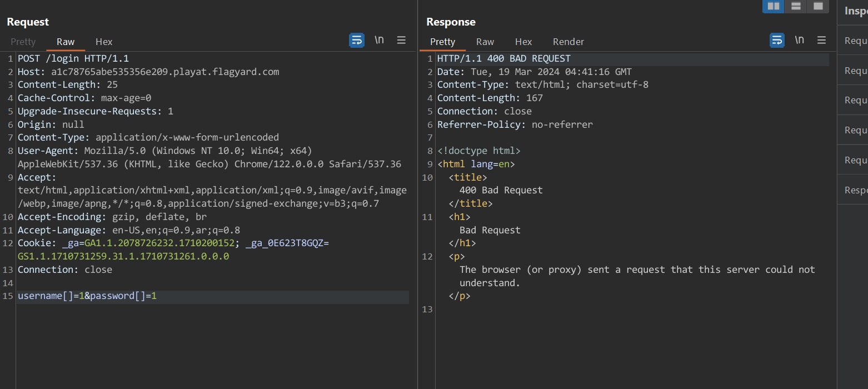
Task: Click the Inspector panel header
Action: click(856, 11)
